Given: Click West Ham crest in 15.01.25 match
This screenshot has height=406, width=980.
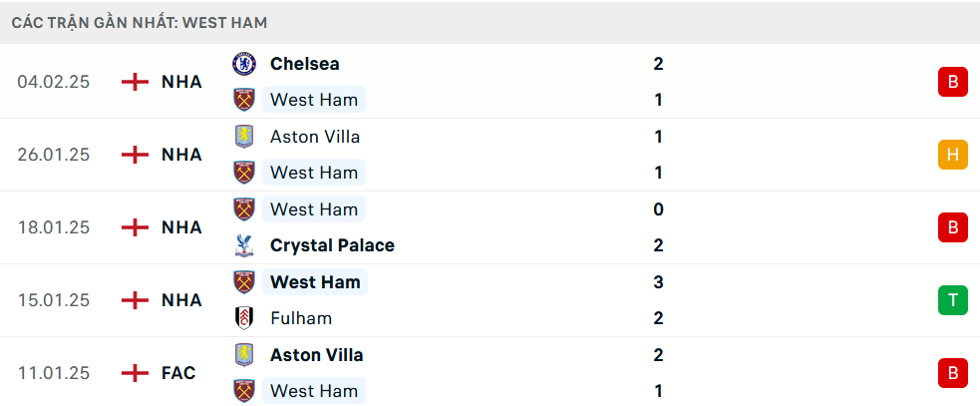Looking at the screenshot, I should [243, 282].
